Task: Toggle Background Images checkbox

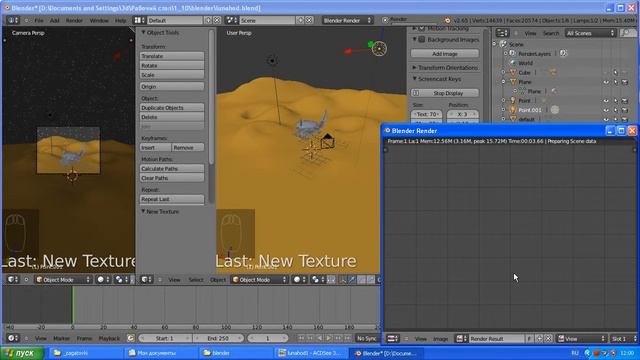Action: pos(422,40)
